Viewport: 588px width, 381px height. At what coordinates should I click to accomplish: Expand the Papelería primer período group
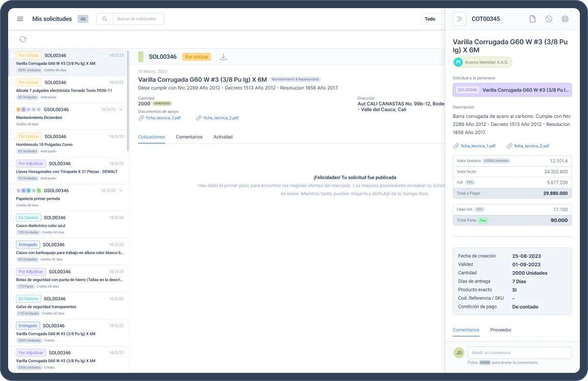(120, 190)
